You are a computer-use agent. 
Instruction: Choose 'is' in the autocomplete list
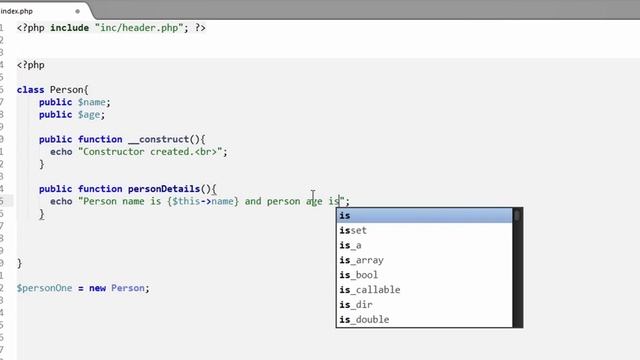point(424,216)
